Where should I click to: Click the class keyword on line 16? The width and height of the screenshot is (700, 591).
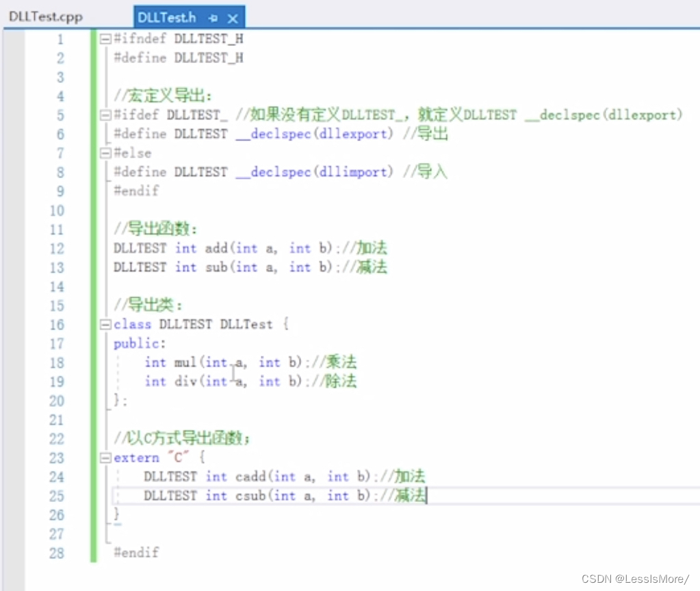point(132,325)
